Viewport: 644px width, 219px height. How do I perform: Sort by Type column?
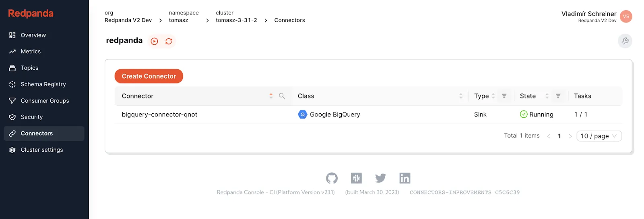(493, 96)
